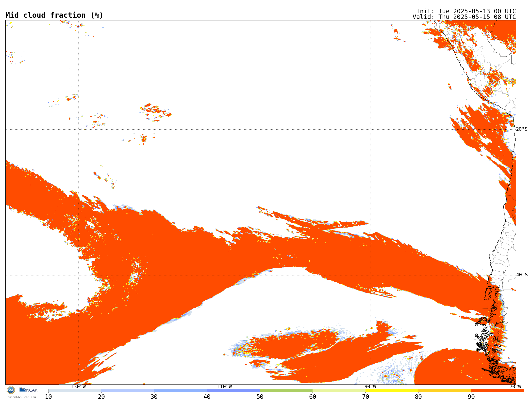Screen dimensions: 532x400
Task: Click the 90°W longitude label
Action: pos(370,387)
